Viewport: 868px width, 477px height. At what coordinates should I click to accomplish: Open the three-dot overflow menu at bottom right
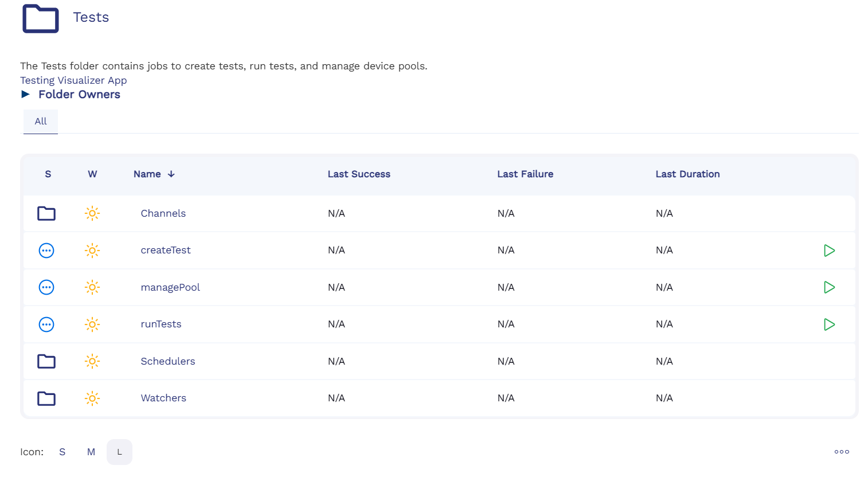842,452
